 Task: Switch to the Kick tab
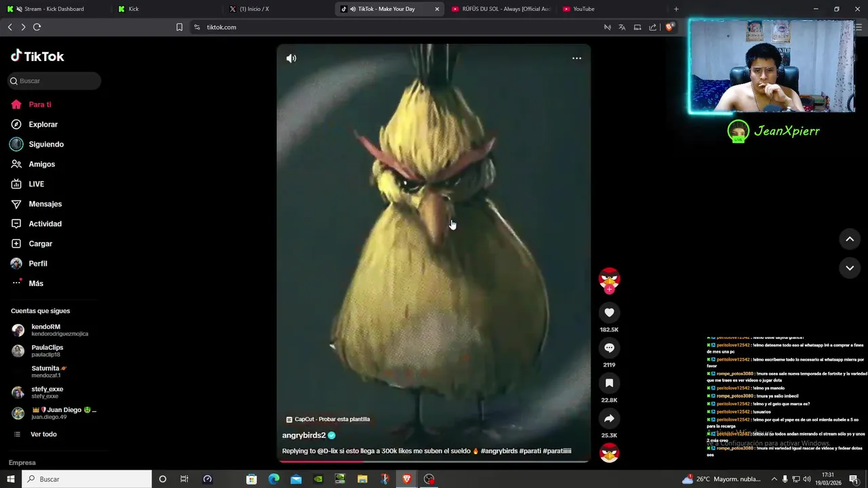tap(166, 9)
